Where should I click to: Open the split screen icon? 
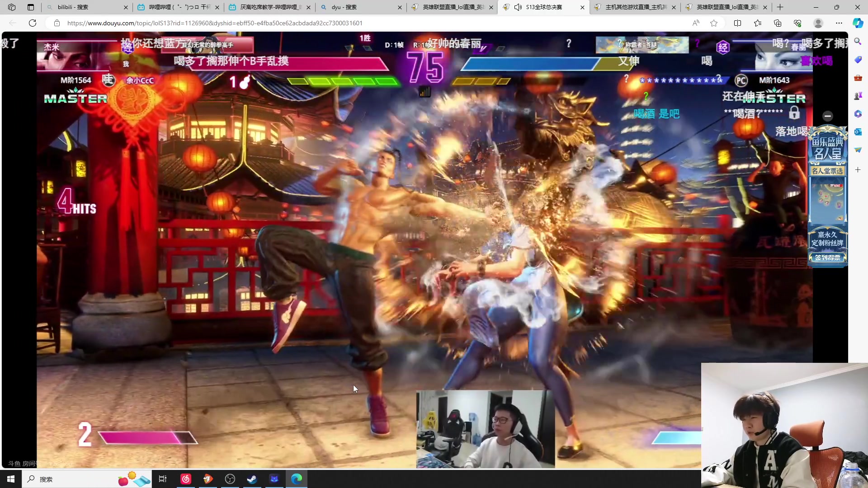[x=737, y=23]
